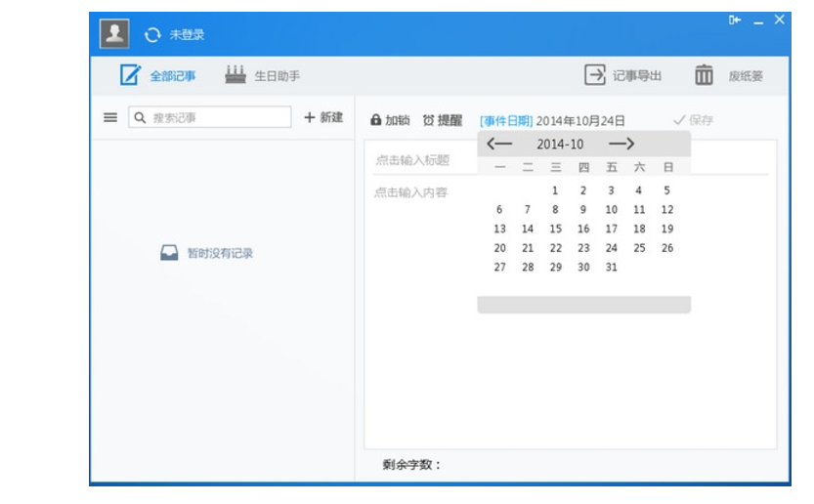The height and width of the screenshot is (504, 814).
Task: Open the 全部记事 tab
Action: click(x=157, y=76)
